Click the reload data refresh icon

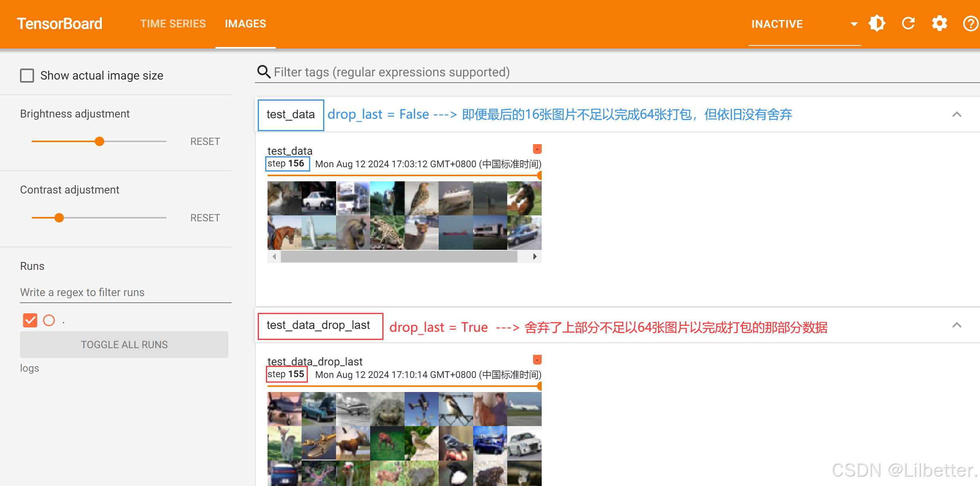pos(908,23)
